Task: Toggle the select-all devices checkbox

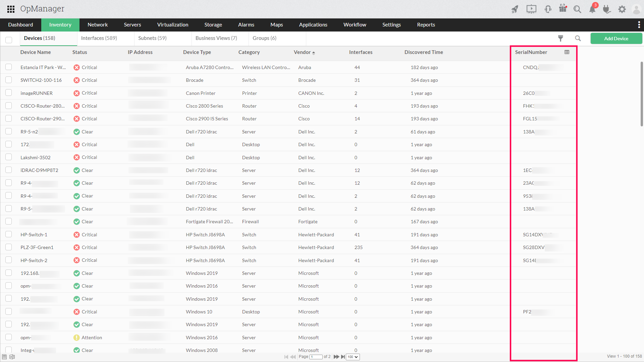Action: [x=9, y=40]
